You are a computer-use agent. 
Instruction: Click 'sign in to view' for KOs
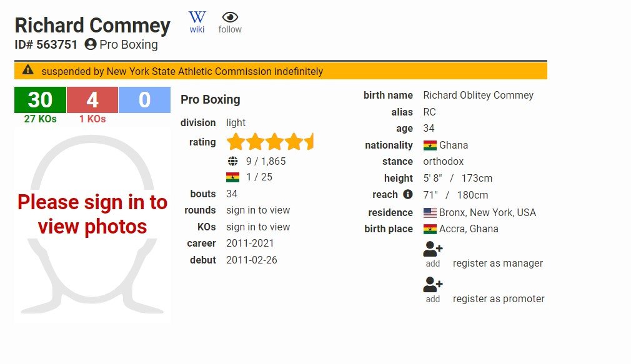click(258, 227)
